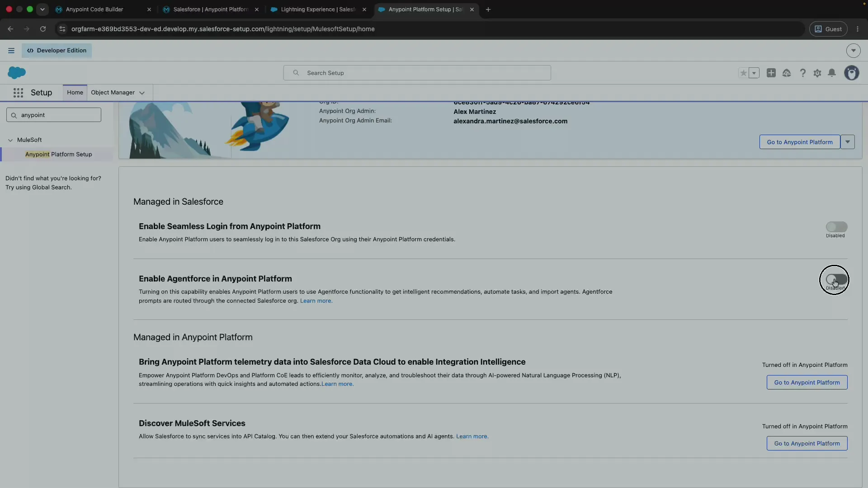
Task: Close the Lightning Experience tab
Action: [x=364, y=9]
